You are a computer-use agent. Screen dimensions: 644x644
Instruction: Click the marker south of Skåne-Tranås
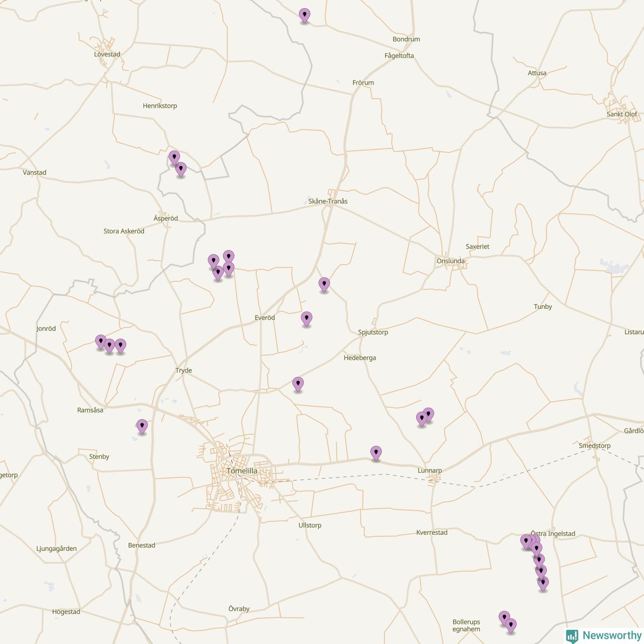coord(324,285)
